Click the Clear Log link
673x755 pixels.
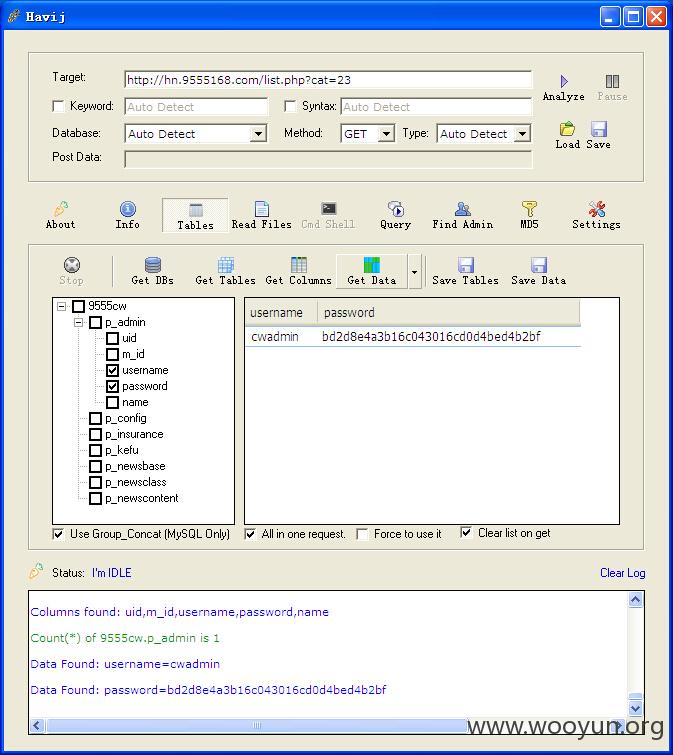tap(622, 573)
